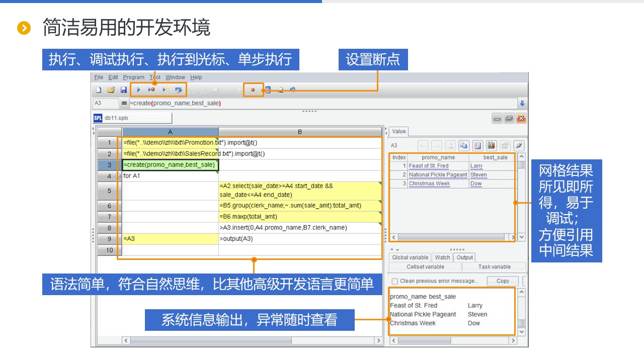This screenshot has width=644, height=362.
Task: Click the red Set Breakpoint icon
Action: 253,90
